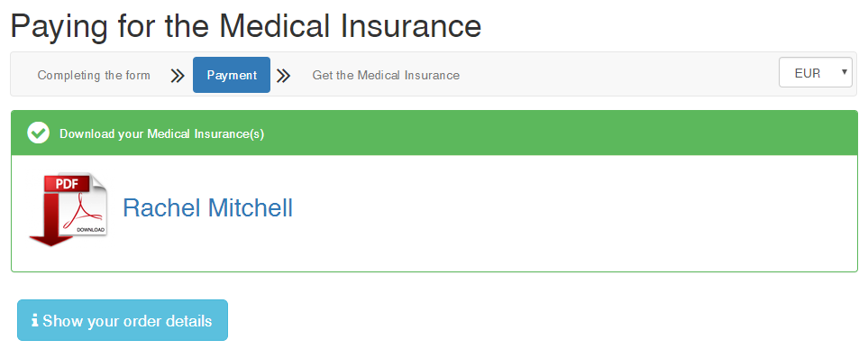
Task: Select the Payment step
Action: 232,75
